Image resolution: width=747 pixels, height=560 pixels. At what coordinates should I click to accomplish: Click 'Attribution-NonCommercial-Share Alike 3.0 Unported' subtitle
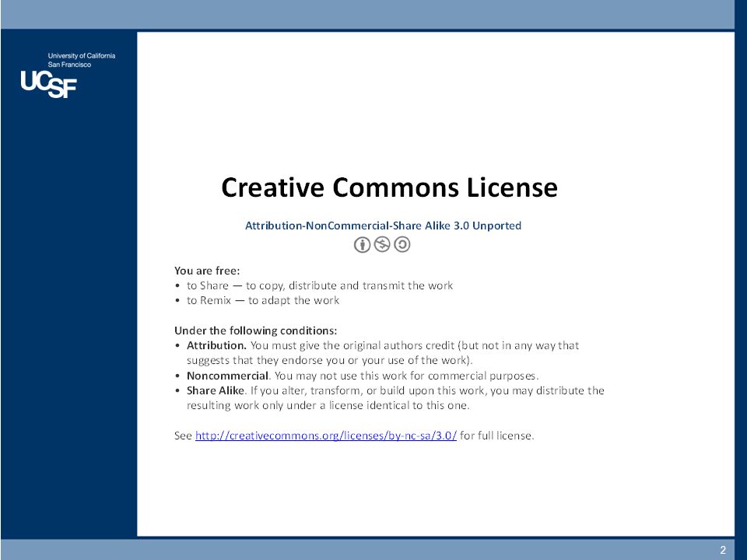[383, 226]
